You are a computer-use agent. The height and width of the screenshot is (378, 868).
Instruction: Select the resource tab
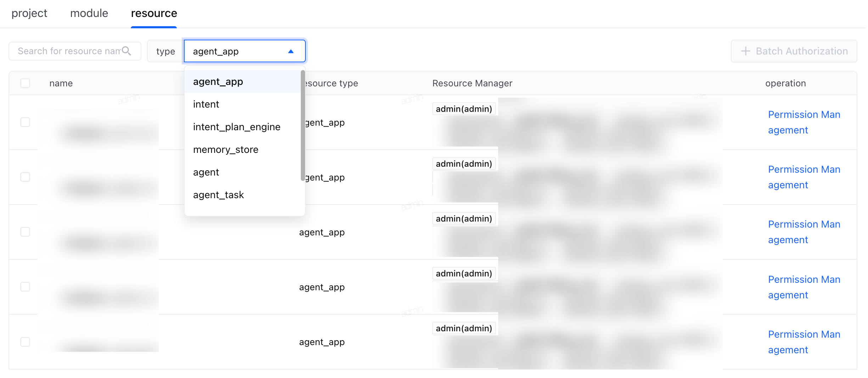pos(154,13)
